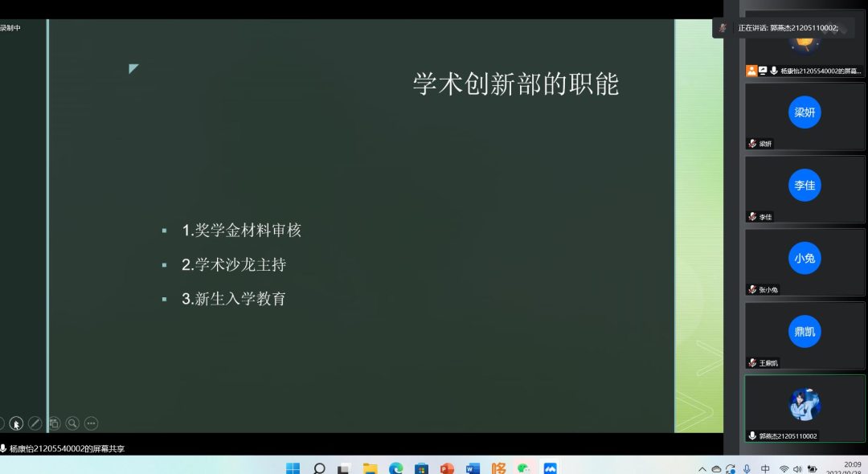Select the pointer tool in slideshow toolbar
Screen dimensions: 868x474
[16, 423]
